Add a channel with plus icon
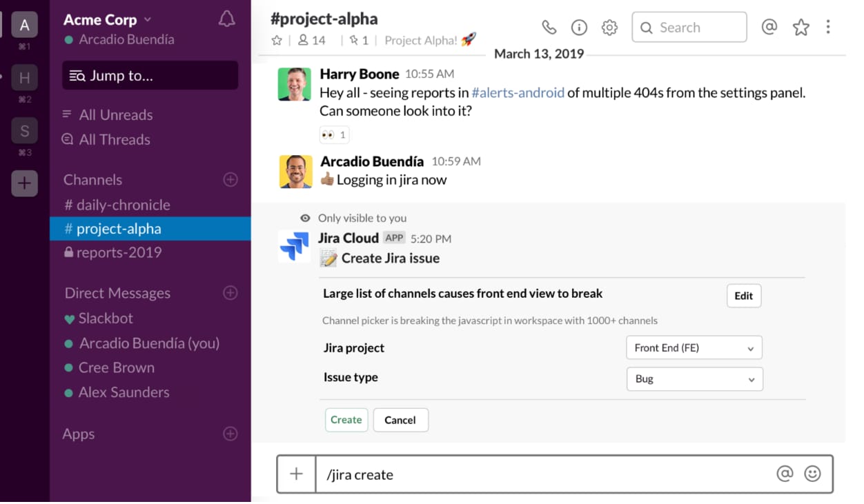Viewport: 864px width, 504px height. (x=230, y=180)
